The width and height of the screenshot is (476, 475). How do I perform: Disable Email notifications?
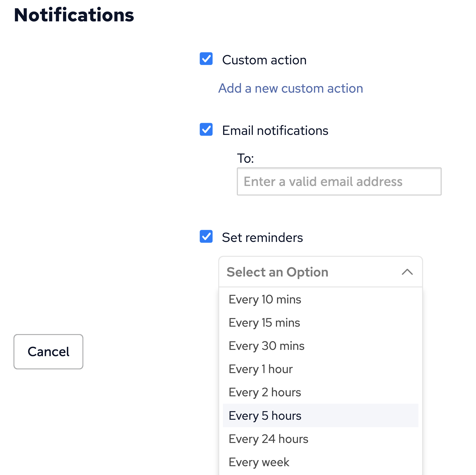206,130
